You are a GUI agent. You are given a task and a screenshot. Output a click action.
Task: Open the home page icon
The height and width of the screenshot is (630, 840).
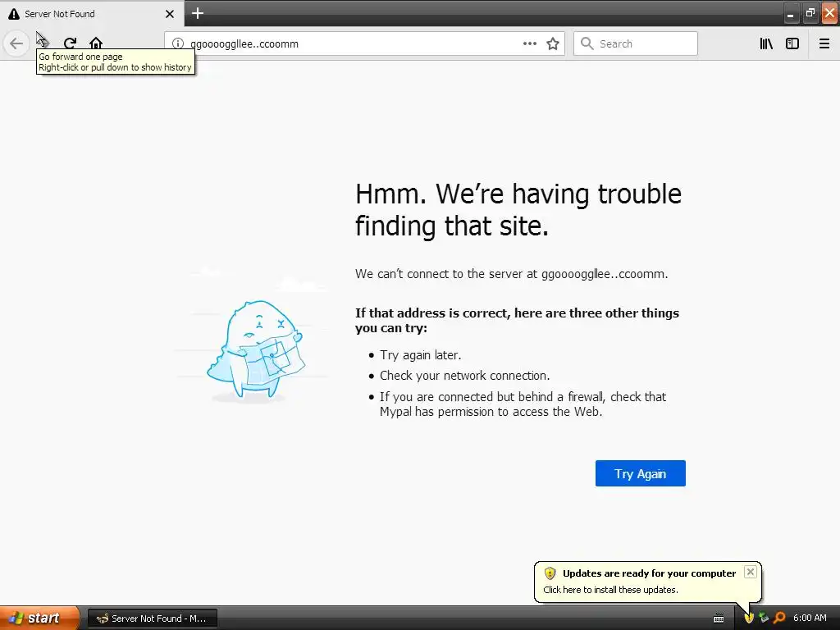[x=96, y=43]
